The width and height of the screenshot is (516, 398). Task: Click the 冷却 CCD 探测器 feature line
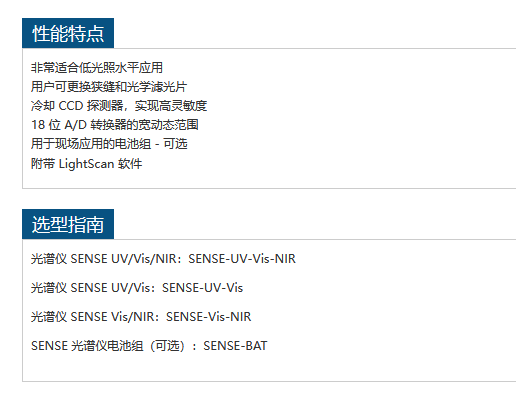point(119,106)
